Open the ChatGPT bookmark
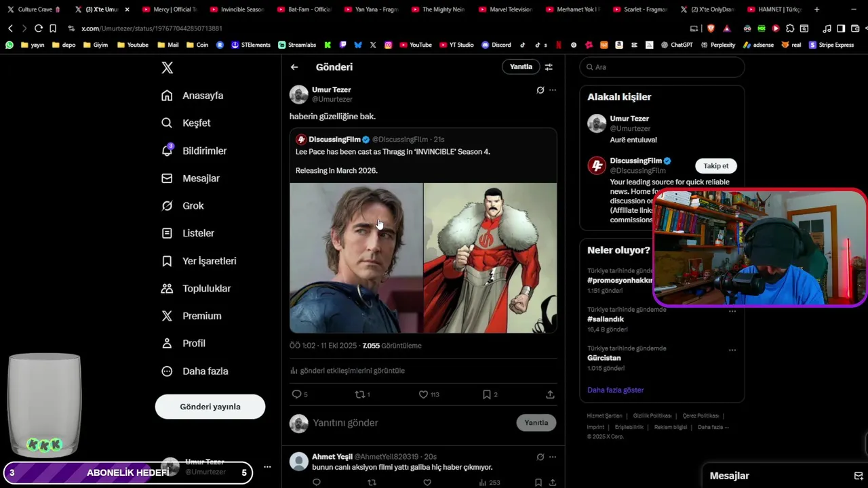Viewport: 868px width, 488px height. [x=677, y=45]
